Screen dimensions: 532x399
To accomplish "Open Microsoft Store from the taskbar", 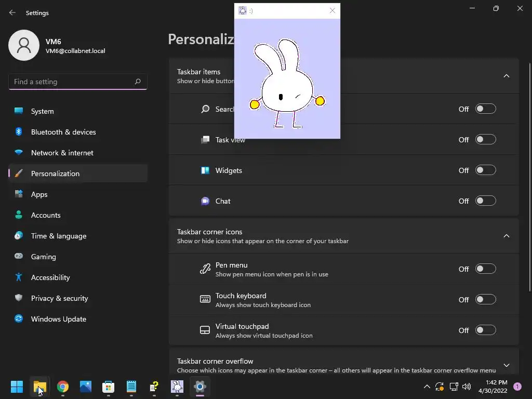I will point(108,387).
